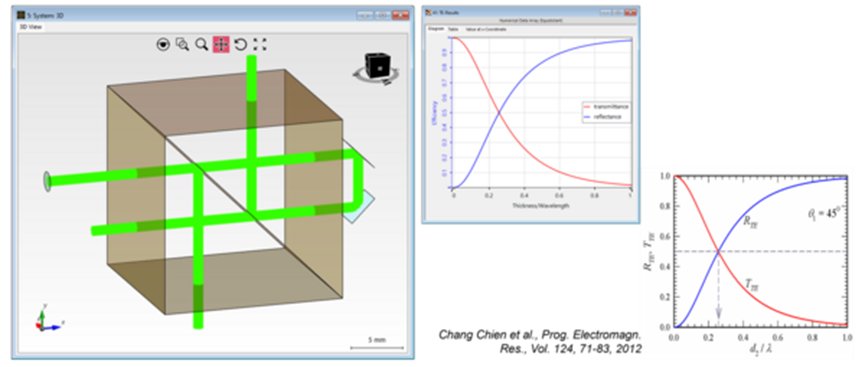Screen dimensions: 865x367
Task: Select the zoom-to-region magnifier tool
Action: point(183,45)
